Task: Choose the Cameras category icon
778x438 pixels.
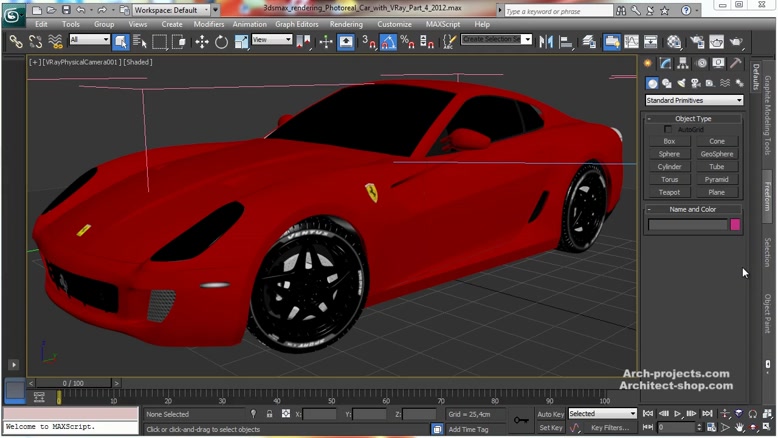Action: (695, 83)
